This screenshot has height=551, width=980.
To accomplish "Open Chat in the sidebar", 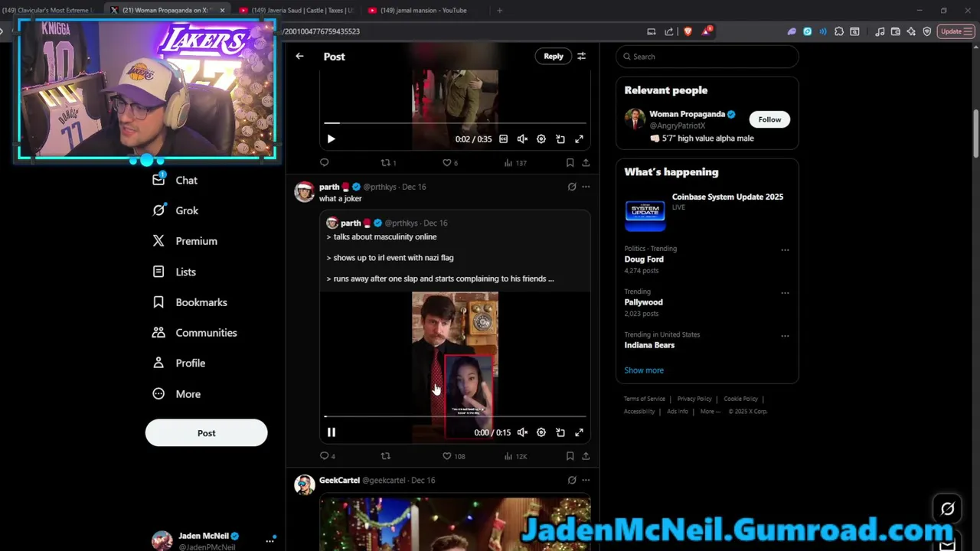I will point(175,180).
